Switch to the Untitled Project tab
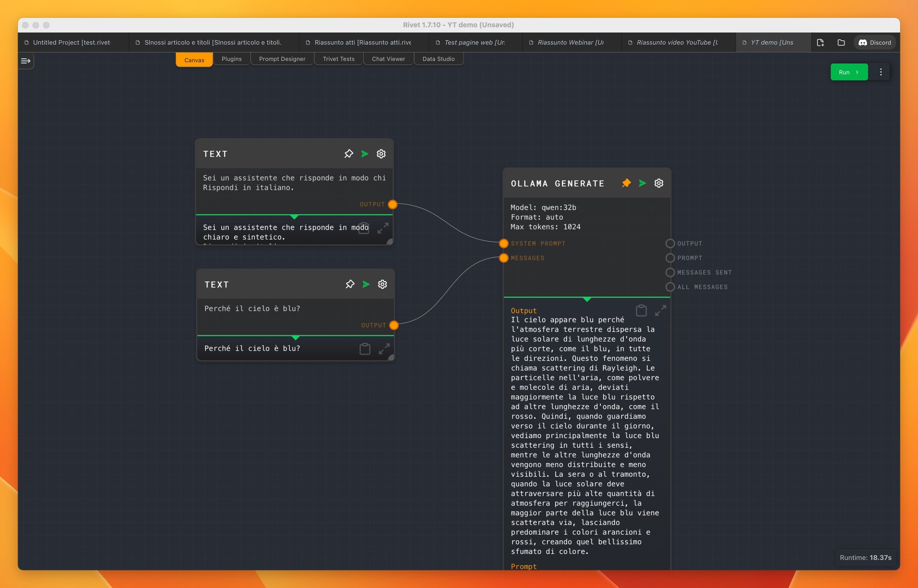918x588 pixels. 73,42
